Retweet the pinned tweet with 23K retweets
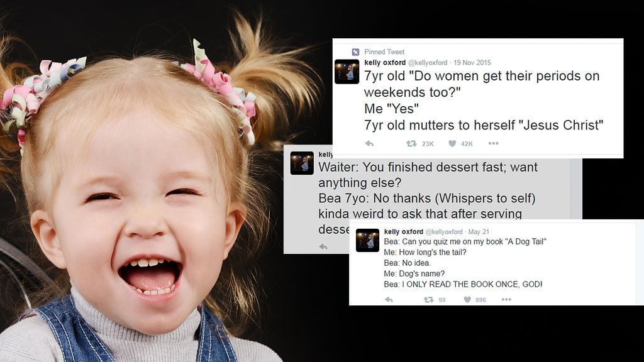This screenshot has width=644, height=362. click(411, 144)
